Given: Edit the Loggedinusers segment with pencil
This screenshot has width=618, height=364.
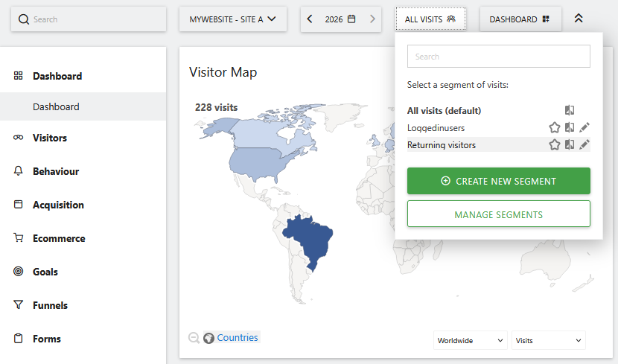Looking at the screenshot, I should tap(584, 128).
